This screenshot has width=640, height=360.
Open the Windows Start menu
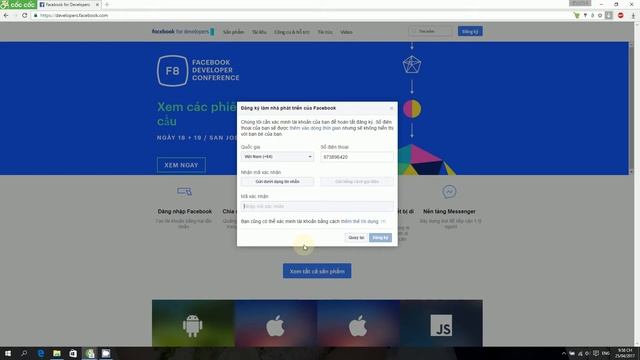(8, 353)
